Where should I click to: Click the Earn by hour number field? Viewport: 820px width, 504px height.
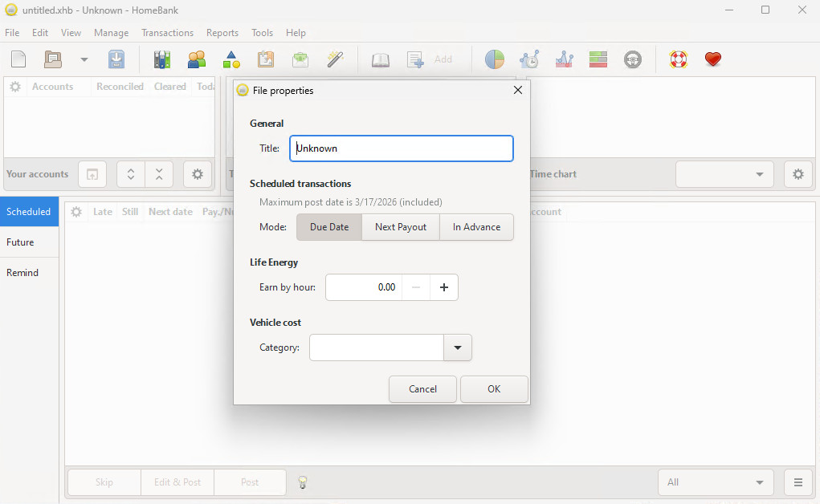pos(364,287)
